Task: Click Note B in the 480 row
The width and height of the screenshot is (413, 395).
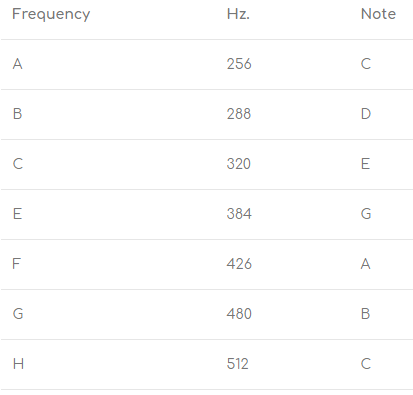Action: (x=365, y=314)
